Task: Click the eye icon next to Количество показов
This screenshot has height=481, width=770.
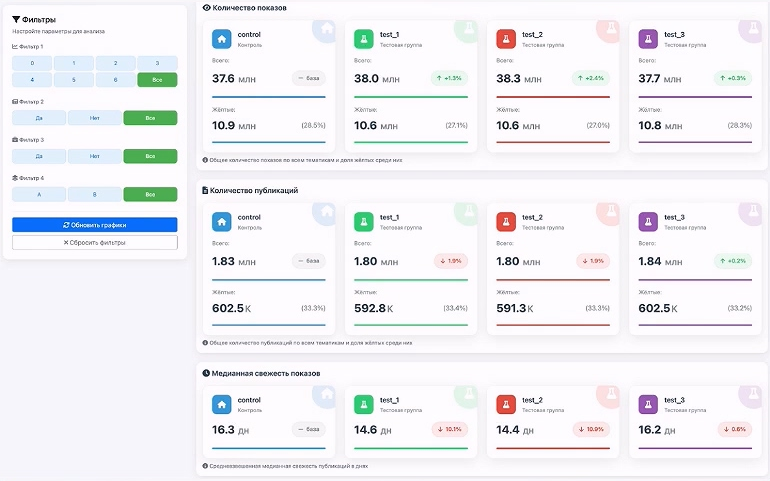Action: pyautogui.click(x=206, y=8)
